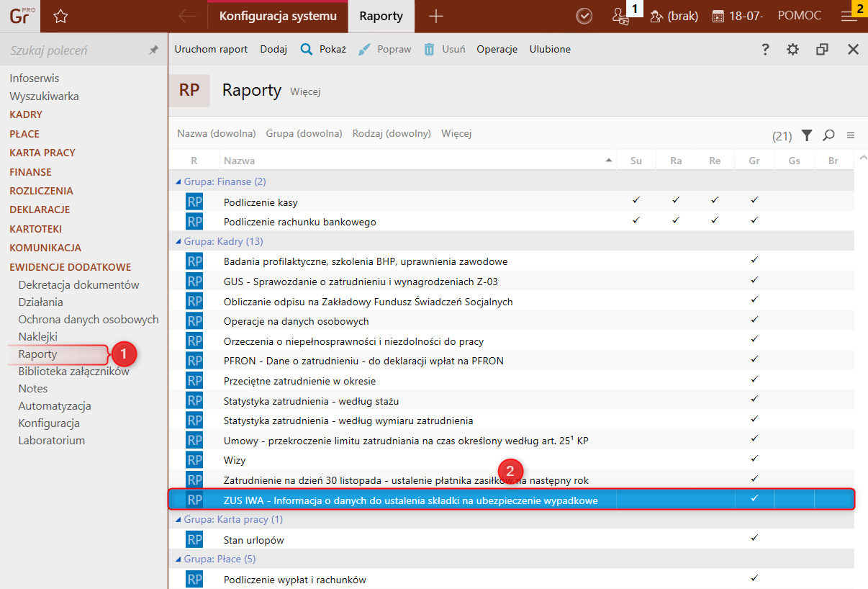Open the Operacje menu

pyautogui.click(x=497, y=49)
